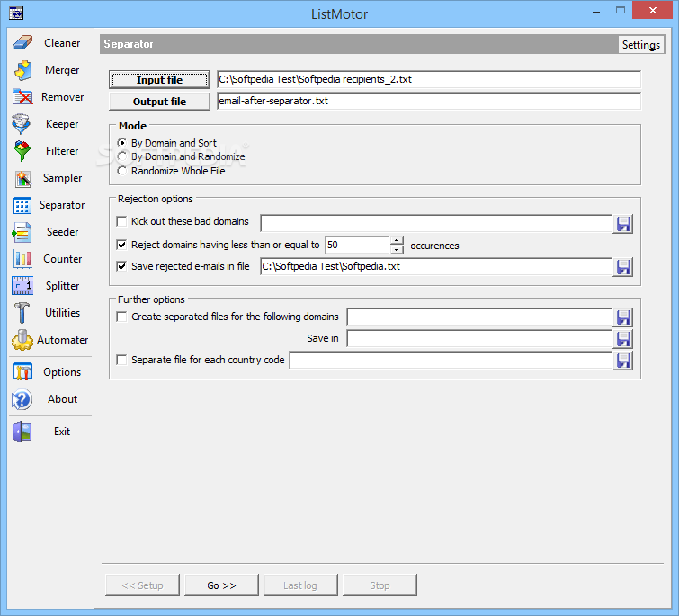Click the input file path field

pos(429,80)
